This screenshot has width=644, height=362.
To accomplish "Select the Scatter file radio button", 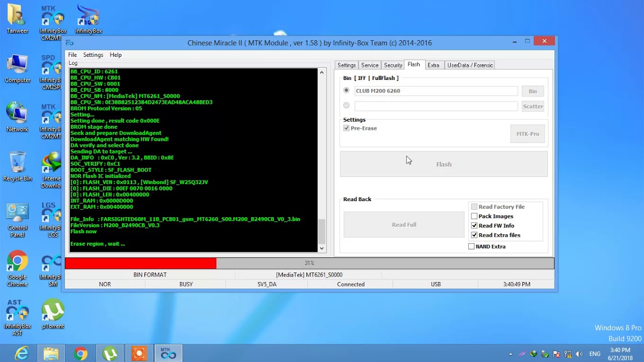I will 346,106.
